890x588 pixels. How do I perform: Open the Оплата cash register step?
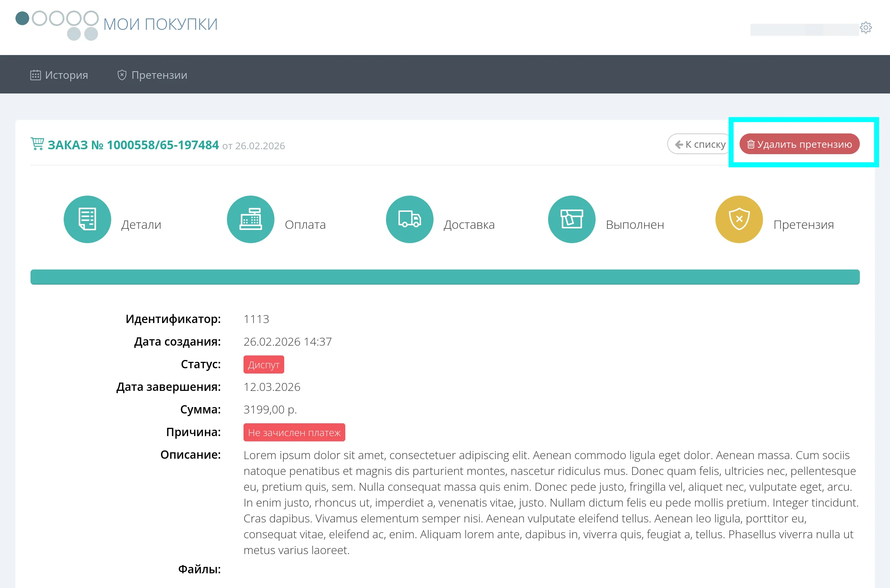(x=250, y=219)
